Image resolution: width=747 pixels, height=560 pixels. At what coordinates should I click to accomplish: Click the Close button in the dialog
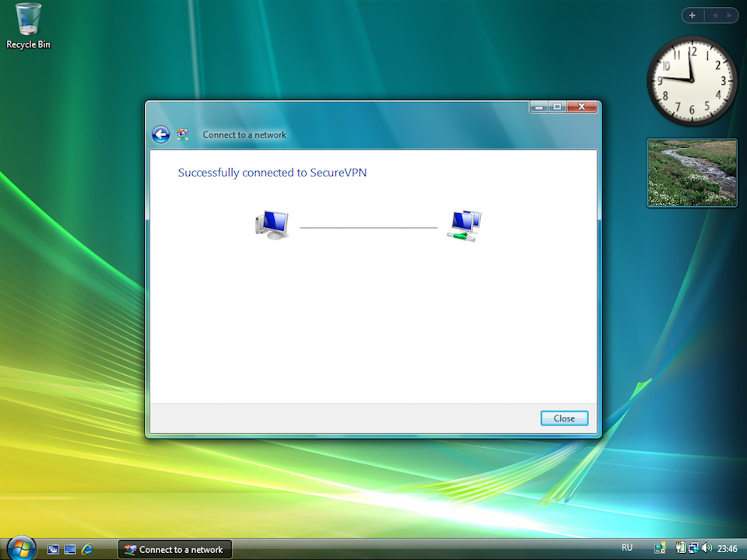pyautogui.click(x=564, y=418)
